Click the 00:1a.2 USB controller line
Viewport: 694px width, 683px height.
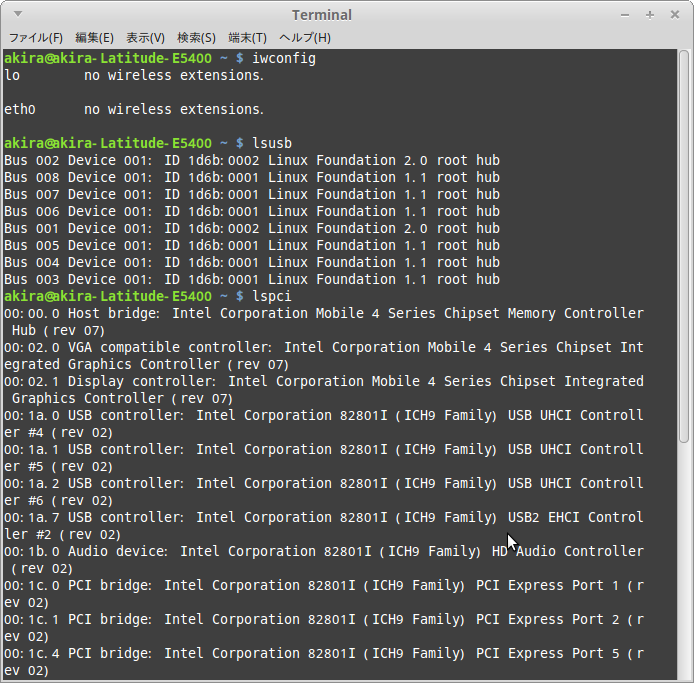tap(324, 483)
